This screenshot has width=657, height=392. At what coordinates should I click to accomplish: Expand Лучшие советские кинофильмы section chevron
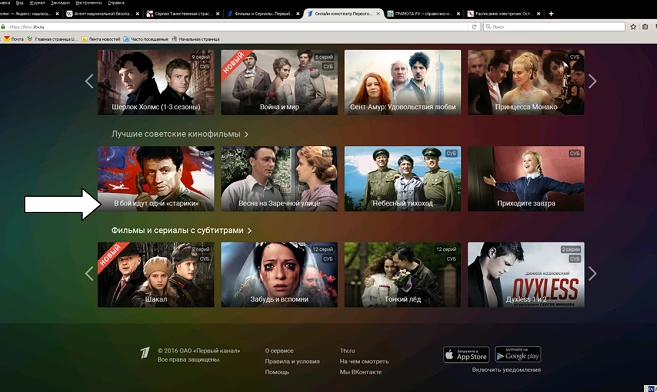click(246, 134)
